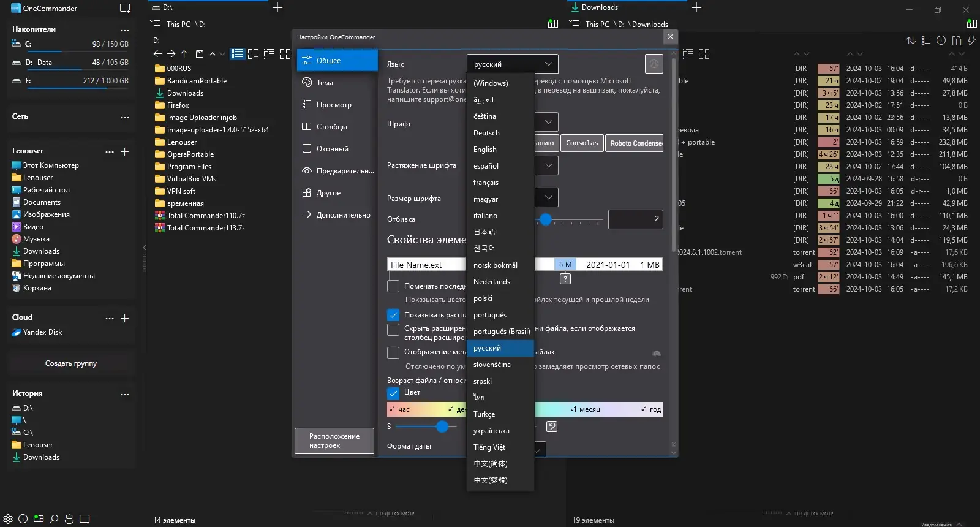Go up one folder in left pane

tap(184, 54)
